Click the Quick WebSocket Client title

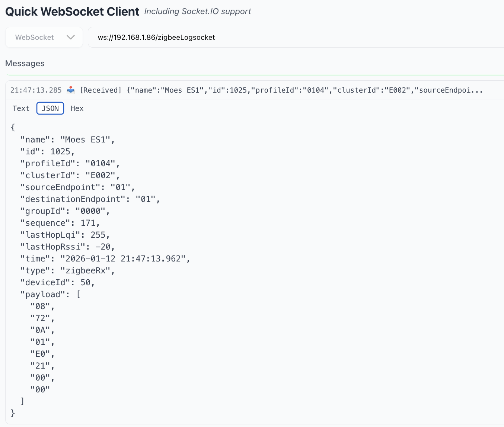(x=72, y=12)
